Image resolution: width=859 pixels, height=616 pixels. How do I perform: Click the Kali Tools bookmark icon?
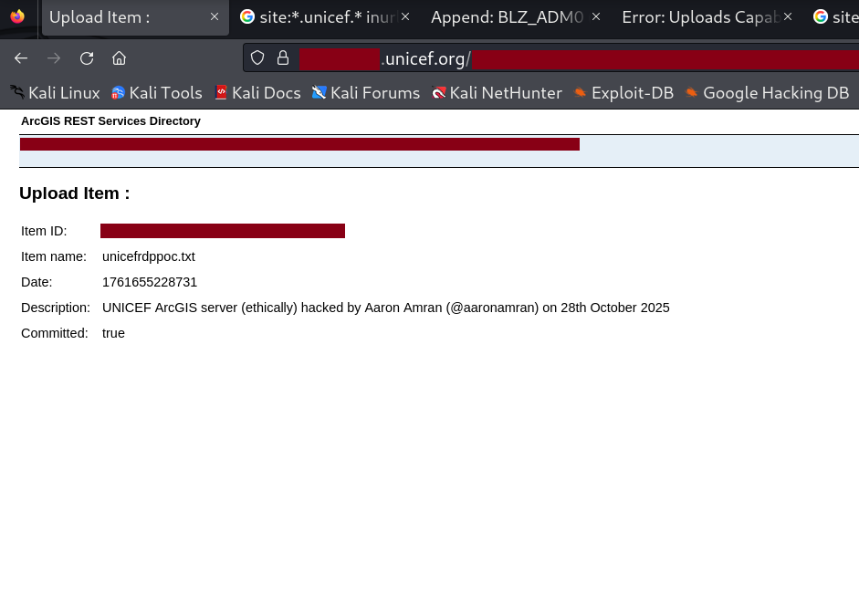pos(118,92)
